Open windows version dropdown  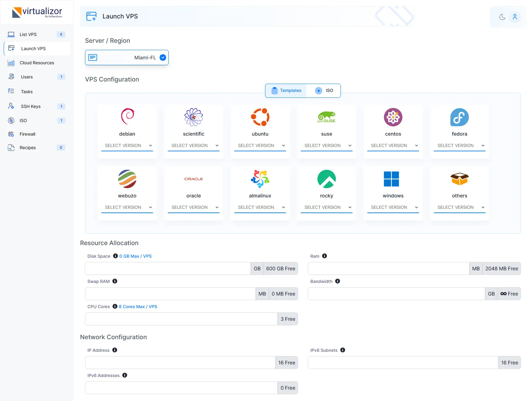pos(393,208)
